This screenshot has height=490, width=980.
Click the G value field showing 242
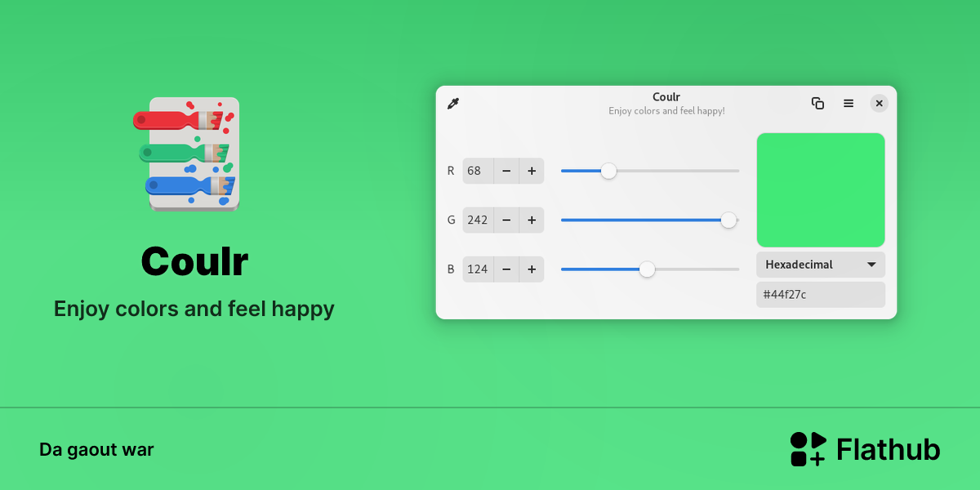478,220
